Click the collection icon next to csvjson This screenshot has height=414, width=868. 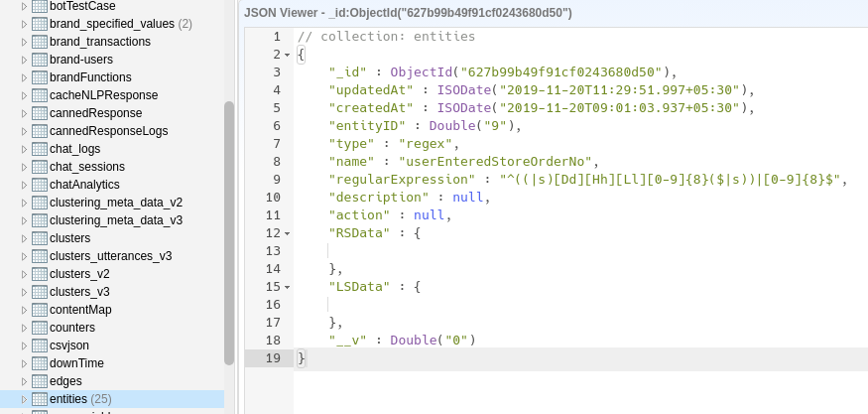pyautogui.click(x=40, y=345)
